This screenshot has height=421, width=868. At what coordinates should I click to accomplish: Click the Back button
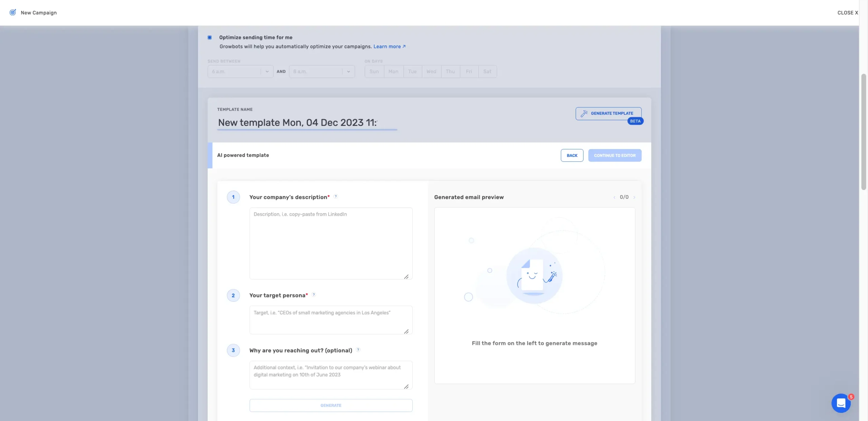(x=572, y=155)
